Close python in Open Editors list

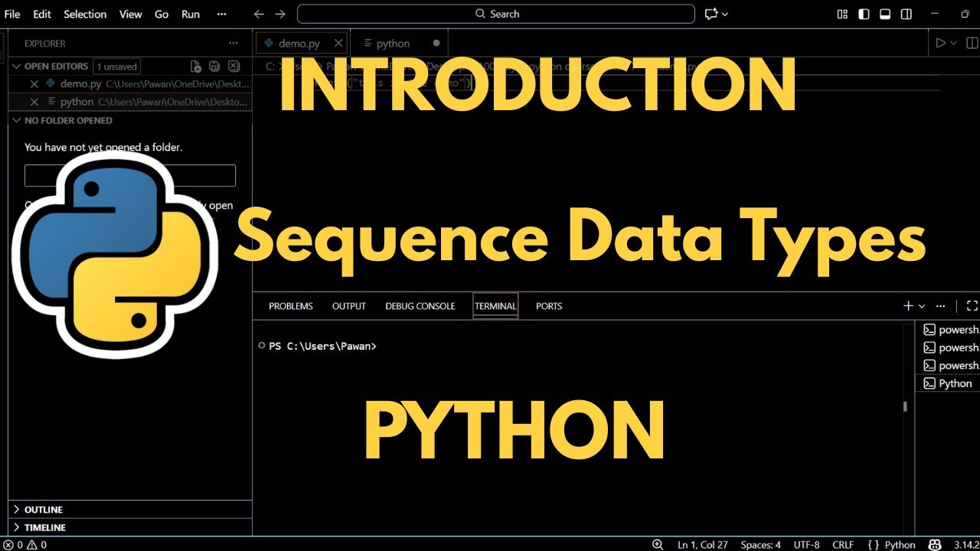coord(34,102)
